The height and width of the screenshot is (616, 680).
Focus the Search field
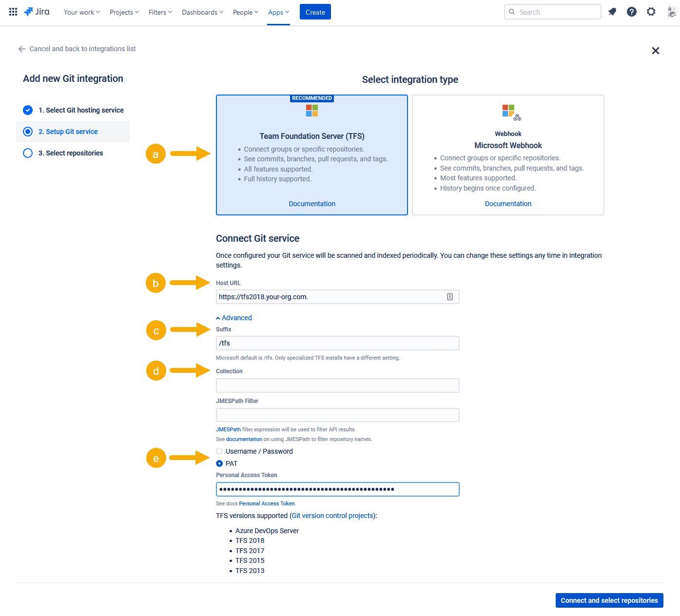(x=553, y=12)
